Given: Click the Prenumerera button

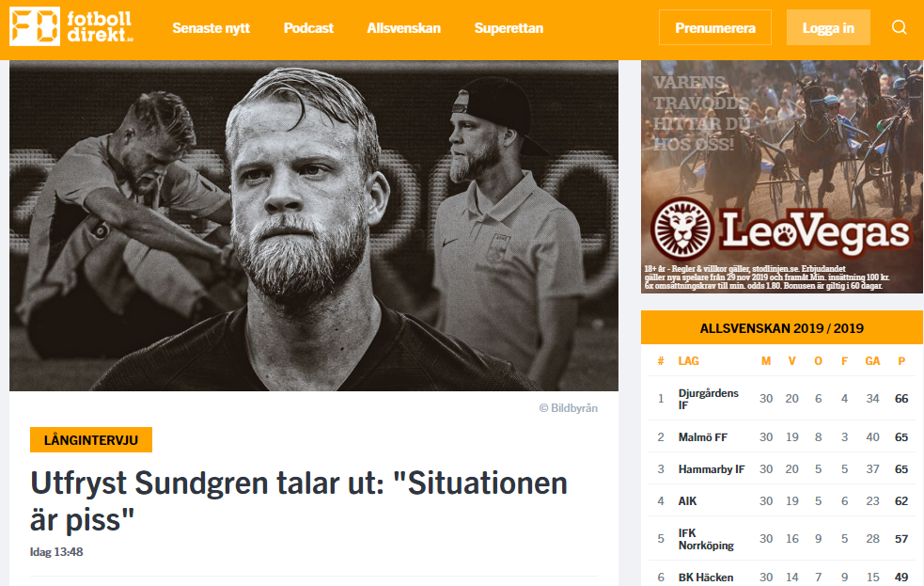Looking at the screenshot, I should tap(714, 27).
